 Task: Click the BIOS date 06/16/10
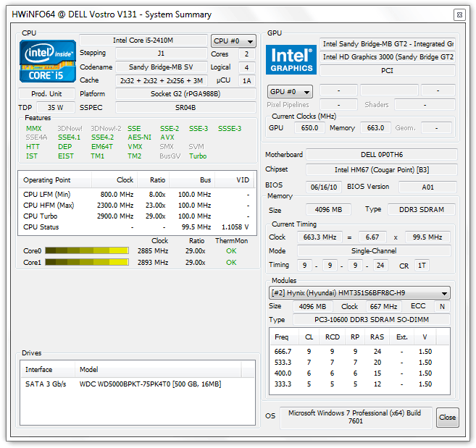[x=324, y=187]
